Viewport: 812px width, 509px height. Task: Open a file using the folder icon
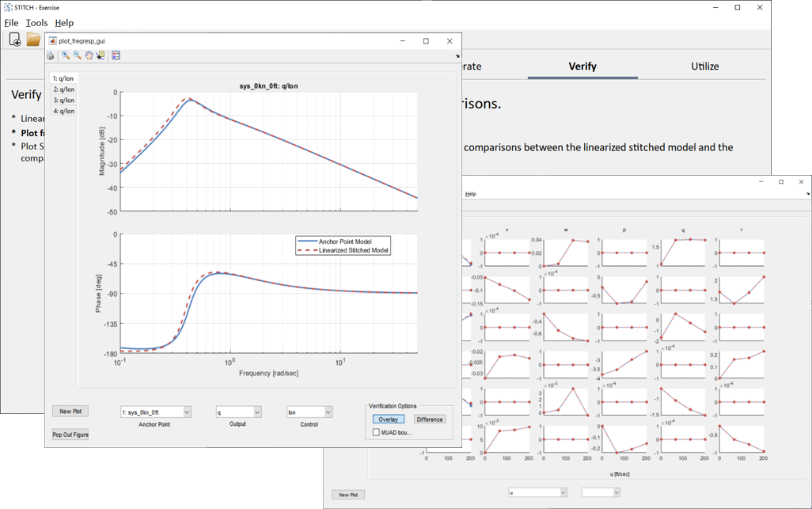click(x=32, y=39)
